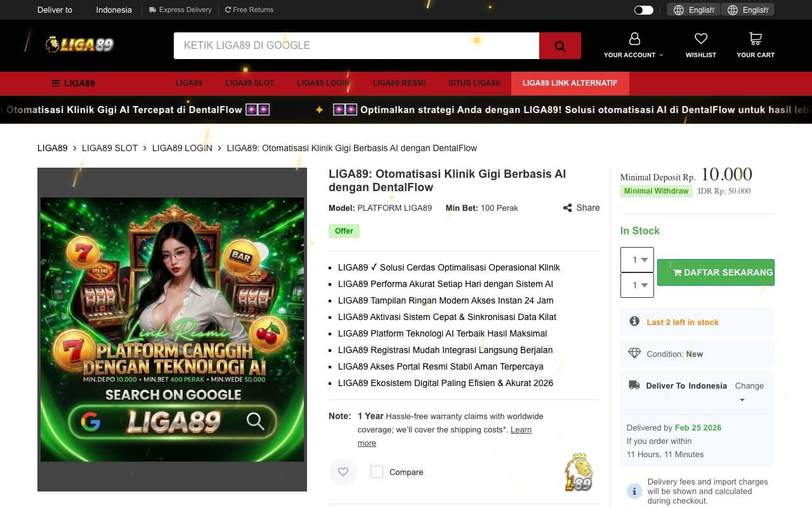Screen dimensions: 812x508
Task: Click the diamond icon next to Condition
Action: (x=634, y=354)
